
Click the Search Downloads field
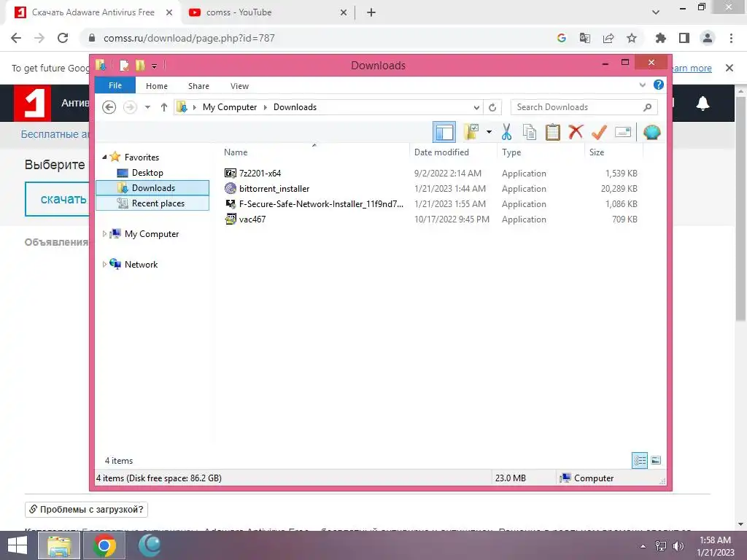[x=584, y=107]
